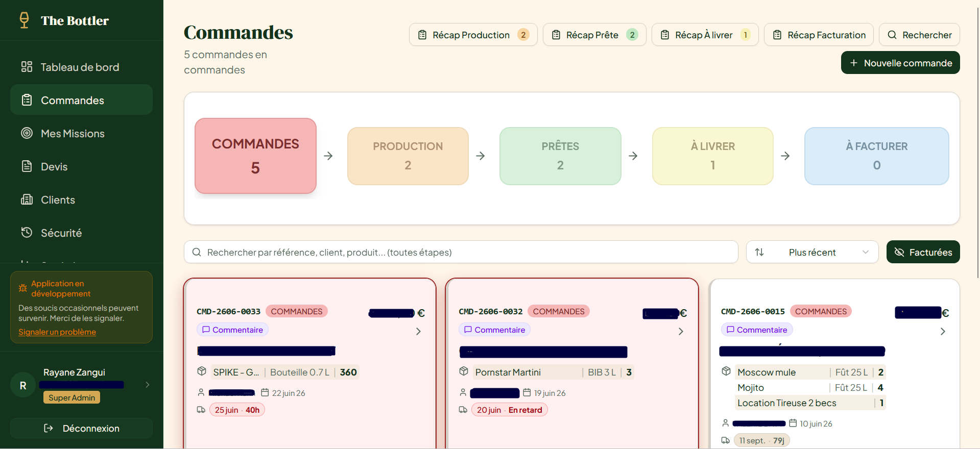
Task: Click the Super Admin badge
Action: click(71, 397)
